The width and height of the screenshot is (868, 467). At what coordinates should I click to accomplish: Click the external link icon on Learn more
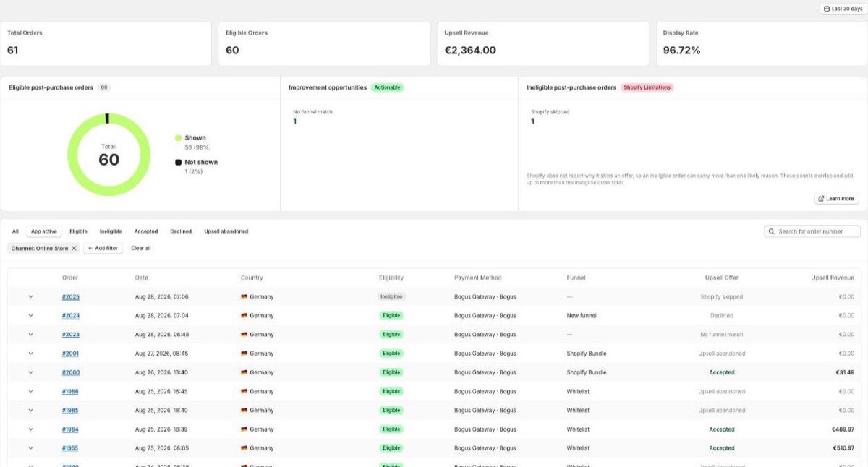click(821, 198)
